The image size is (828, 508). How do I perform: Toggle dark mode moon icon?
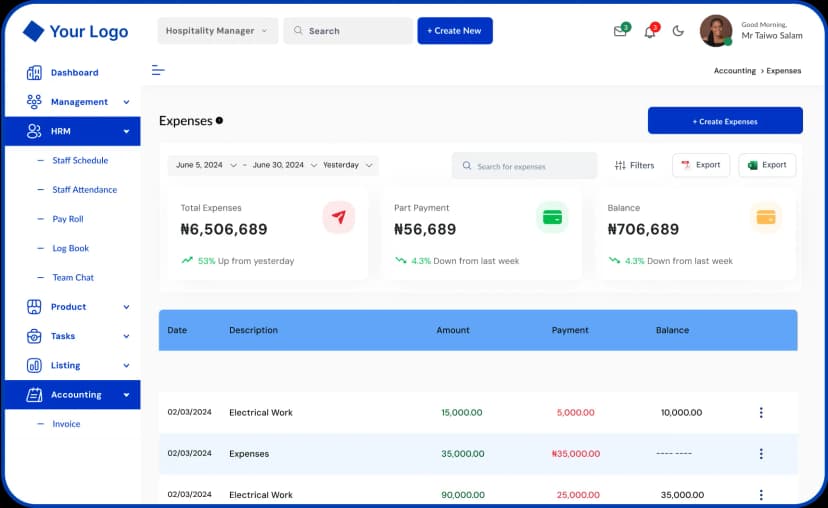[x=678, y=31]
